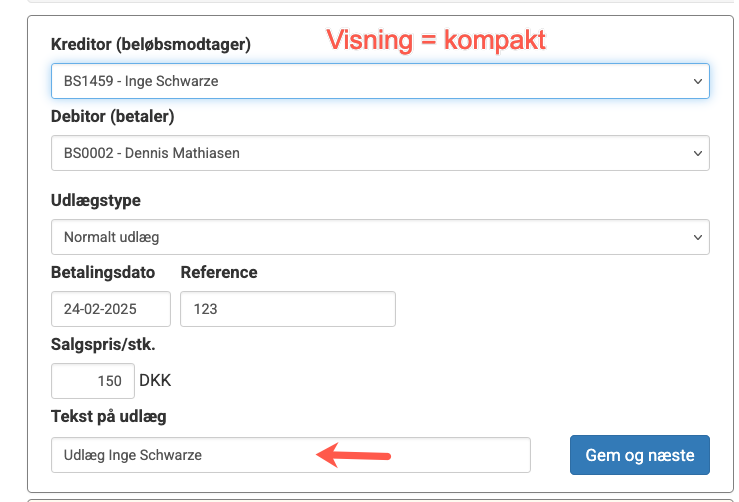Click the Debitor (betaler) label
The height and width of the screenshot is (502, 739).
click(113, 116)
